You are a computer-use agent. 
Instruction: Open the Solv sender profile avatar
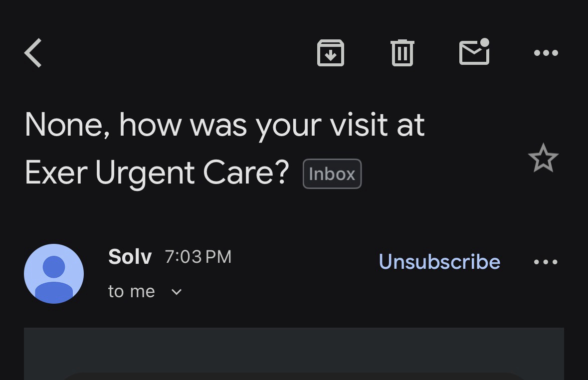[54, 273]
